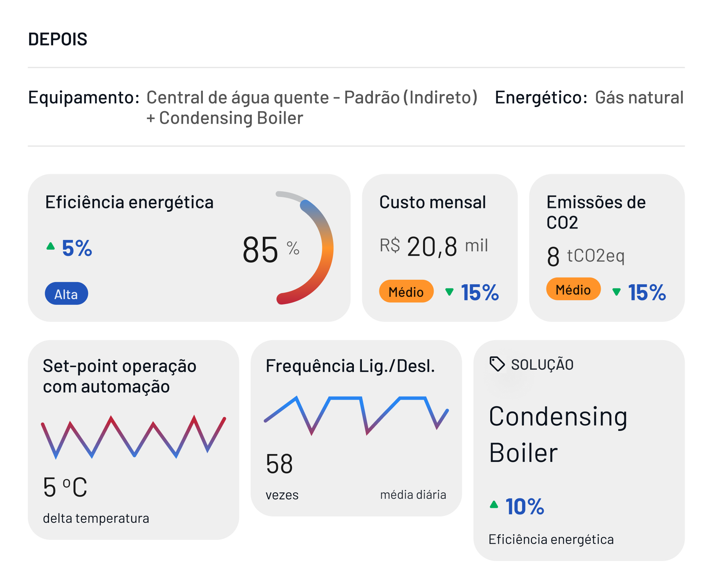Click the blue Frequência Lig./Desl. line chart
The height and width of the screenshot is (588, 712).
click(x=356, y=415)
